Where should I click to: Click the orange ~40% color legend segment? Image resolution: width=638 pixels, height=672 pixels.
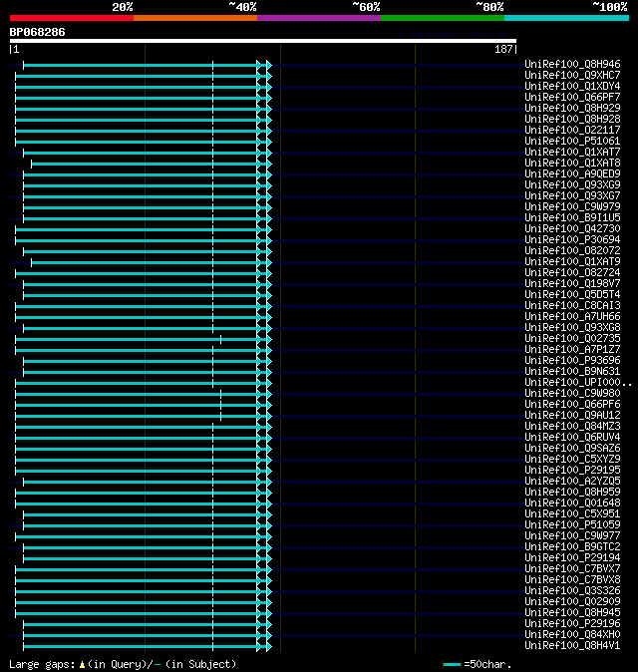tap(195, 18)
